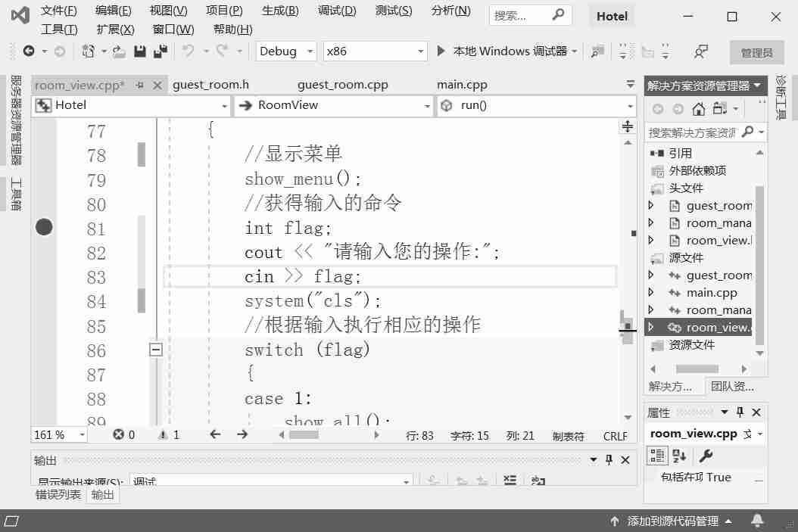Click the navigate backward arrow in toolbar
The width and height of the screenshot is (798, 532).
(x=29, y=51)
